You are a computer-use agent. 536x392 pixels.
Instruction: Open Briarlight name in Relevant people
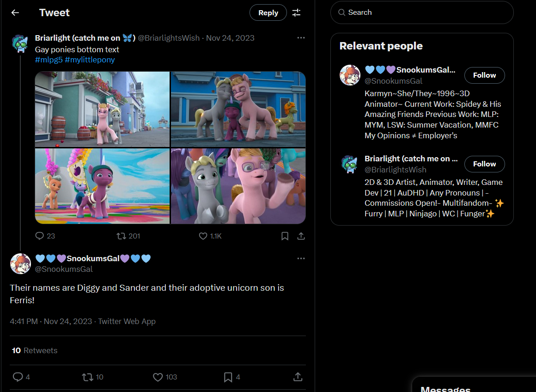tap(411, 159)
